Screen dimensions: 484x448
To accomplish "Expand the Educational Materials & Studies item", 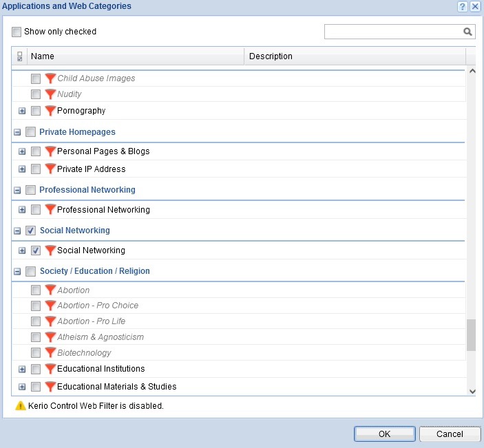I will [x=22, y=387].
